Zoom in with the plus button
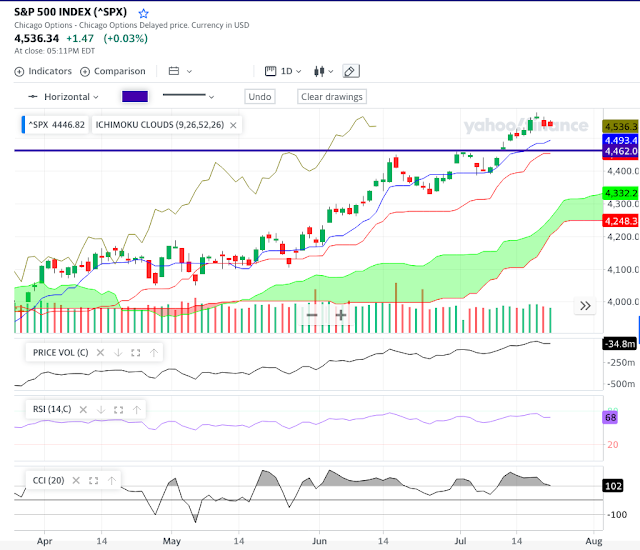The height and width of the screenshot is (550, 640). click(x=341, y=315)
